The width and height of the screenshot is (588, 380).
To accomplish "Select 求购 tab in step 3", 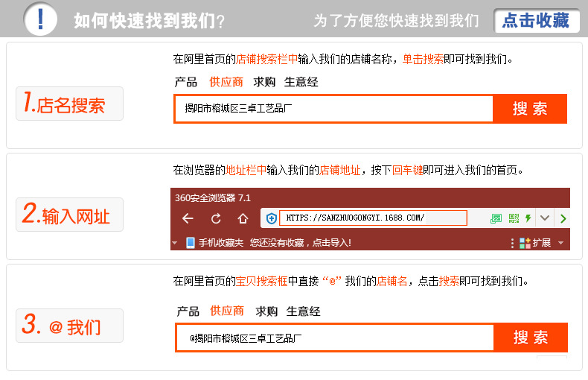I will tap(266, 311).
